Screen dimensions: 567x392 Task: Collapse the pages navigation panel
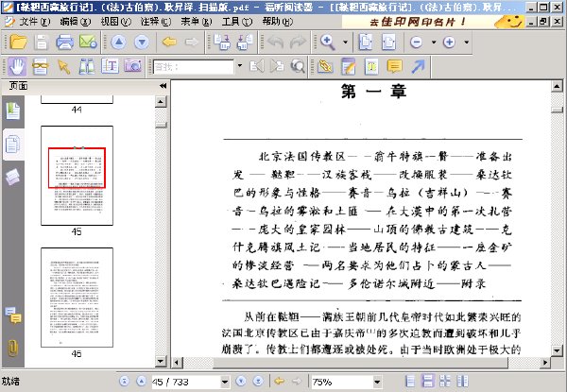point(163,86)
